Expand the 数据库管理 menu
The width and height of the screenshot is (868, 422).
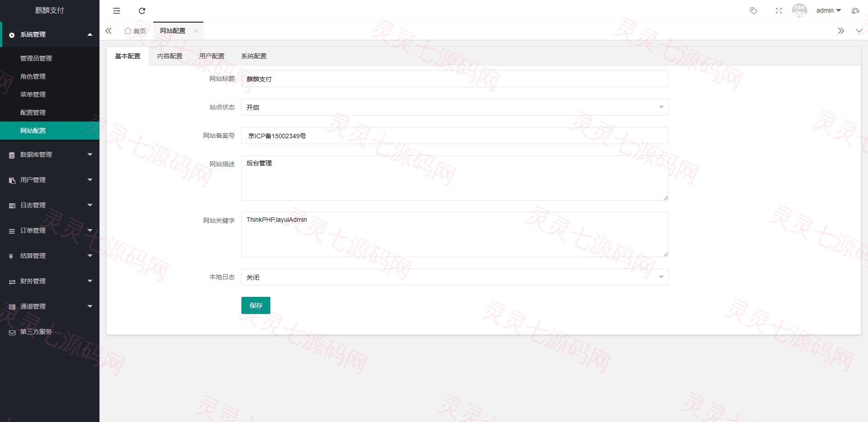50,155
